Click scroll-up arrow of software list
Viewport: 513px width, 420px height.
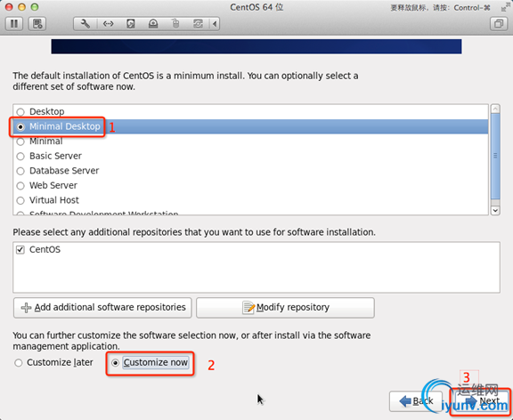(495, 109)
